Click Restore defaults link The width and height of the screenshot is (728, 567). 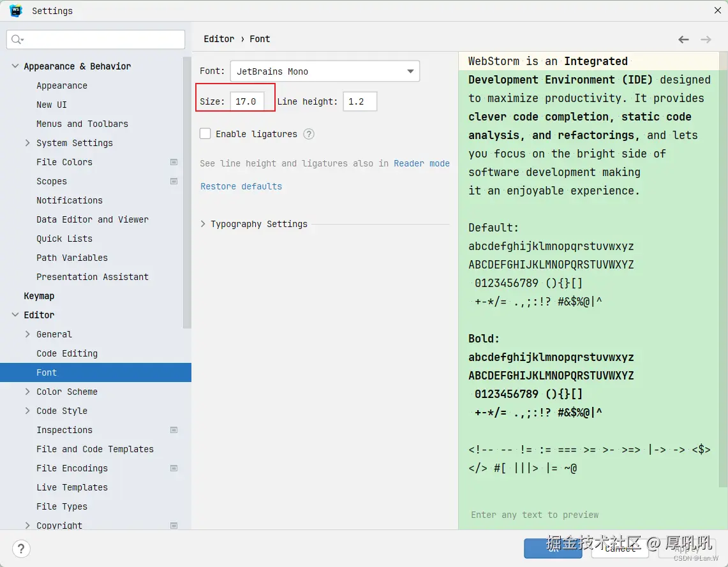pyautogui.click(x=241, y=186)
